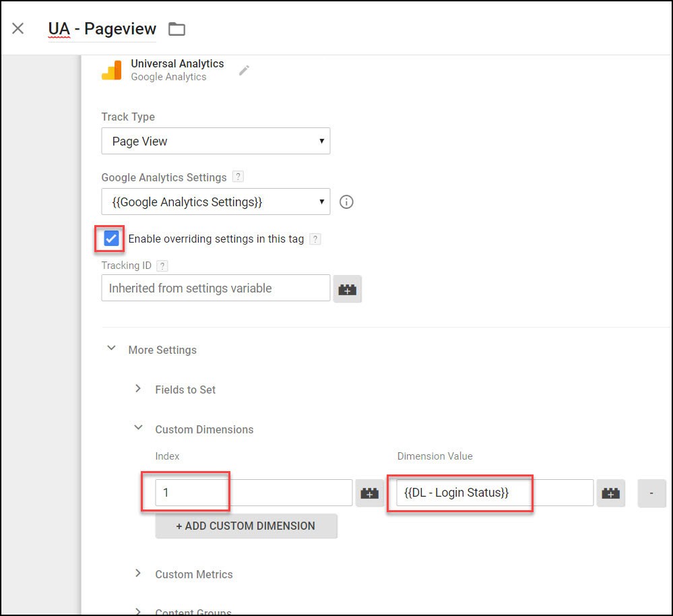Edit tag configuration with the pencil icon
The height and width of the screenshot is (616, 673).
tap(245, 70)
